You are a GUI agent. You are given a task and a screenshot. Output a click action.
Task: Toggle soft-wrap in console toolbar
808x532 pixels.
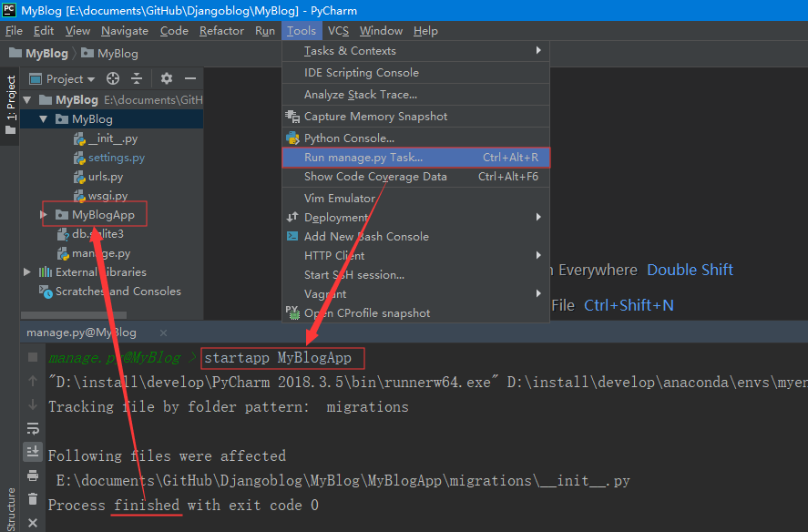click(33, 428)
